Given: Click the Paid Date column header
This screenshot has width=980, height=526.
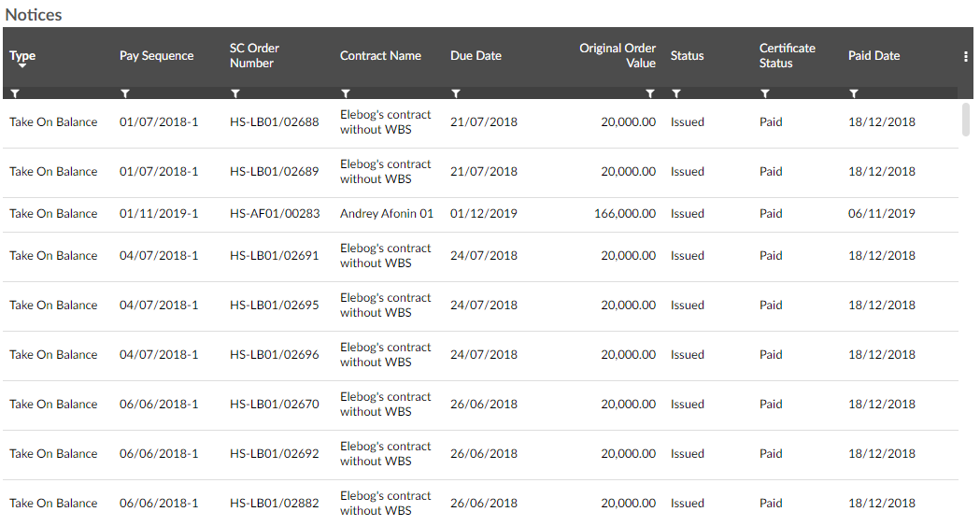Looking at the screenshot, I should [873, 56].
